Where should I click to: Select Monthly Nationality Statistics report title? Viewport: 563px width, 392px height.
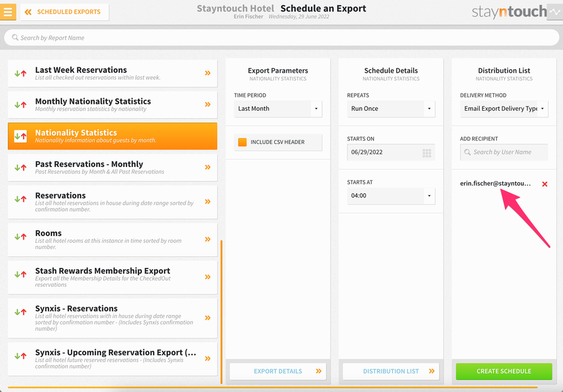coord(93,102)
